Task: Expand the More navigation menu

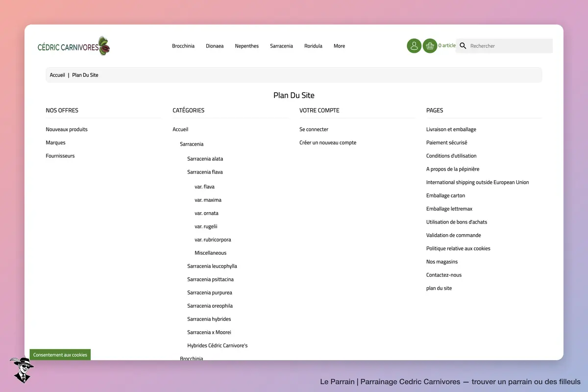Action: 340,46
